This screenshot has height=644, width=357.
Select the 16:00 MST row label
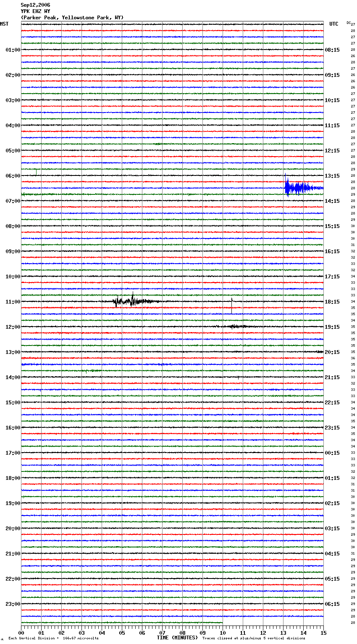click(x=13, y=428)
